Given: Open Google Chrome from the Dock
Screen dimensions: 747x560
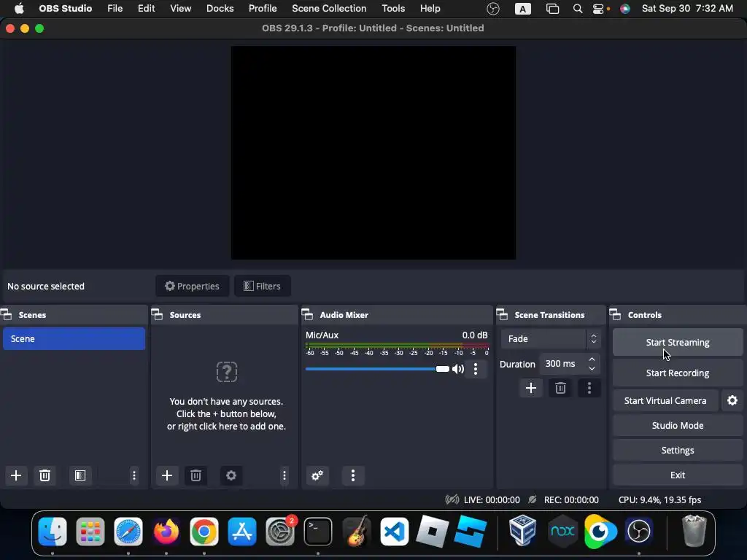Looking at the screenshot, I should pos(204,531).
